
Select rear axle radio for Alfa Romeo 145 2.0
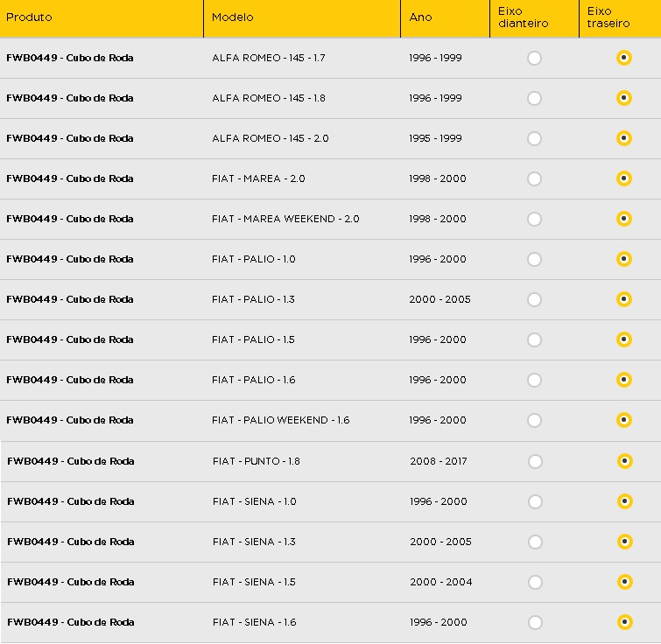pyautogui.click(x=624, y=138)
